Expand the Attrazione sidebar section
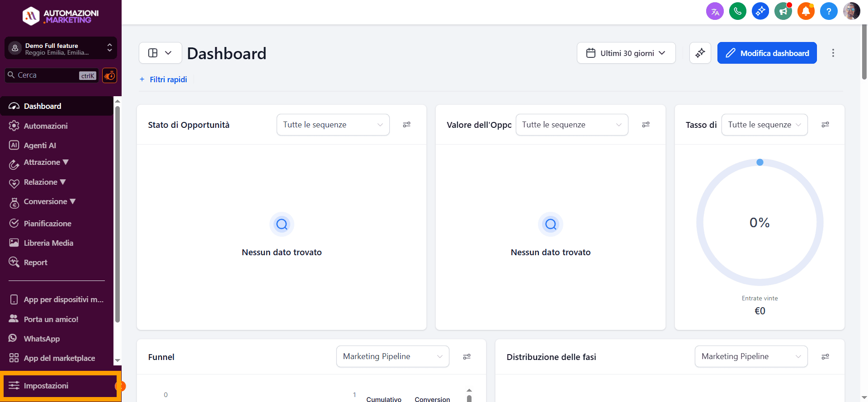Image resolution: width=868 pixels, height=402 pixels. pos(46,163)
